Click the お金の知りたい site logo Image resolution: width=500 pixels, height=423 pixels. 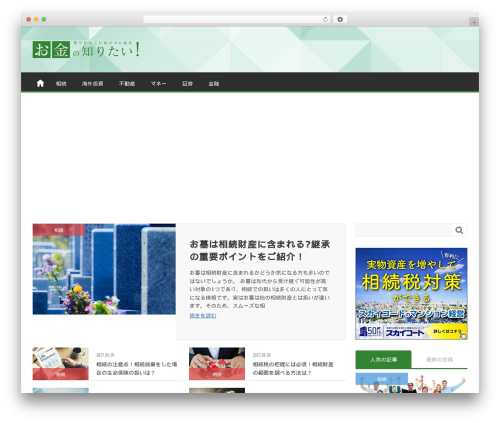pos(86,49)
